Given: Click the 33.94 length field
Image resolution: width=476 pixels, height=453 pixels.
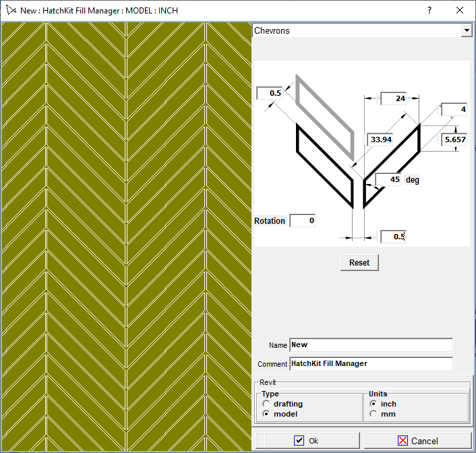Looking at the screenshot, I should pyautogui.click(x=380, y=140).
